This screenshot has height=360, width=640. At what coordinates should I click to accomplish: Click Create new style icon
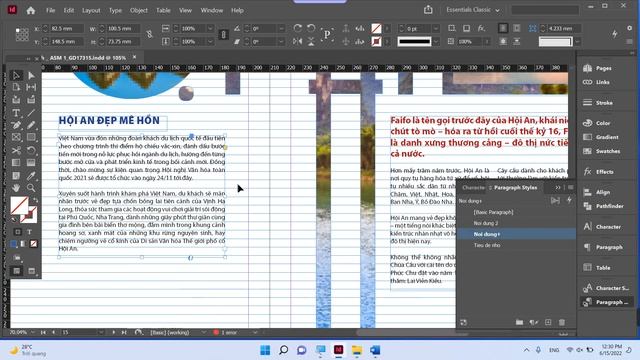548,322
